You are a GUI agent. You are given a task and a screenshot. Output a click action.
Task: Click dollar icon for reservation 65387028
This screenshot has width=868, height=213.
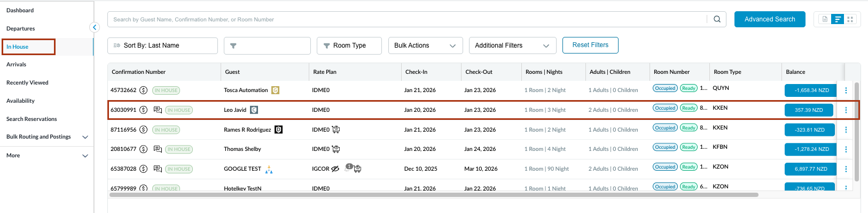[143, 169]
